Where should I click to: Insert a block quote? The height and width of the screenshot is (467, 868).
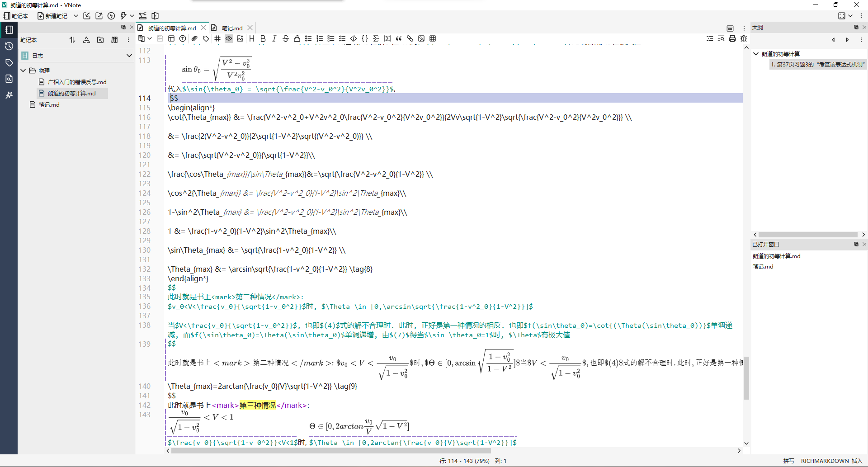(399, 39)
